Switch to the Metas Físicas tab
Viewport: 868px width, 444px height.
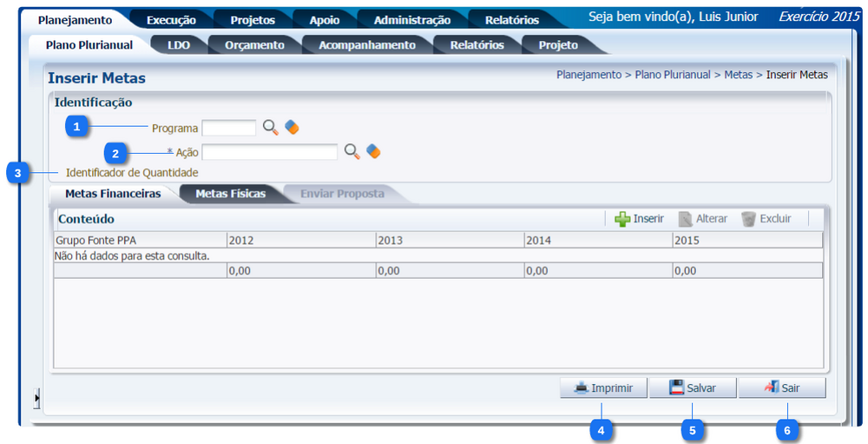230,194
